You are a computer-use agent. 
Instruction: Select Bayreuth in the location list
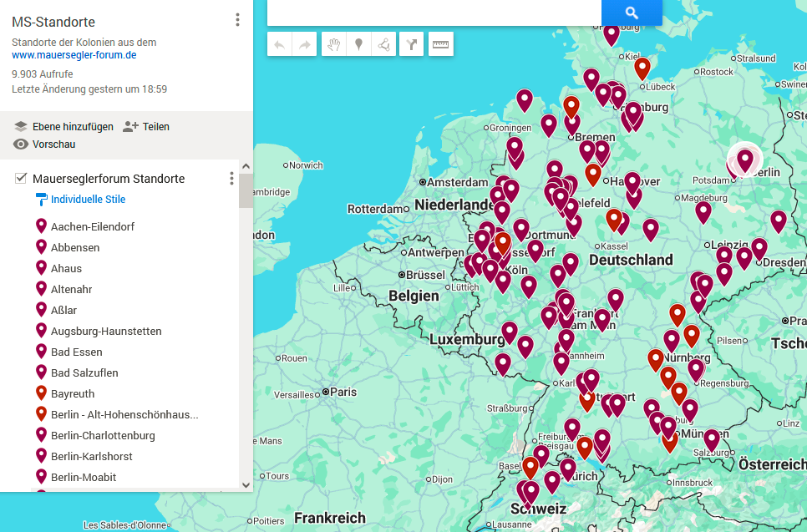(73, 393)
